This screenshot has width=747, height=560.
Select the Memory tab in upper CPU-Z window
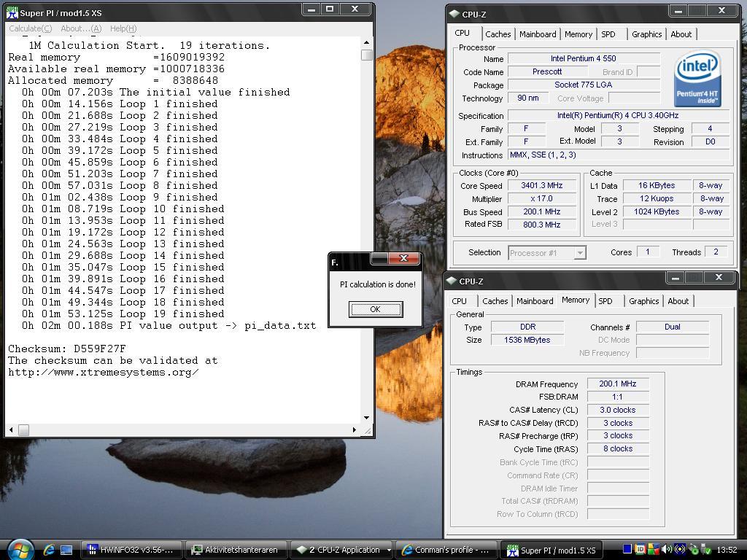coord(578,34)
